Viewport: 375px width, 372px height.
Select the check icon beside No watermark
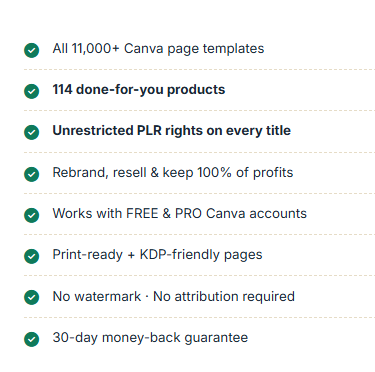pos(32,297)
